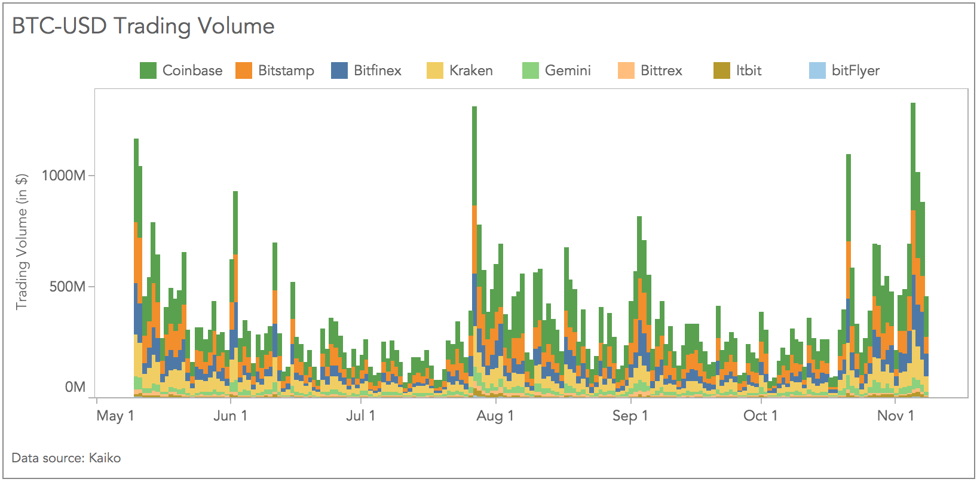Click the Data source: Kaiko text

pos(66,458)
